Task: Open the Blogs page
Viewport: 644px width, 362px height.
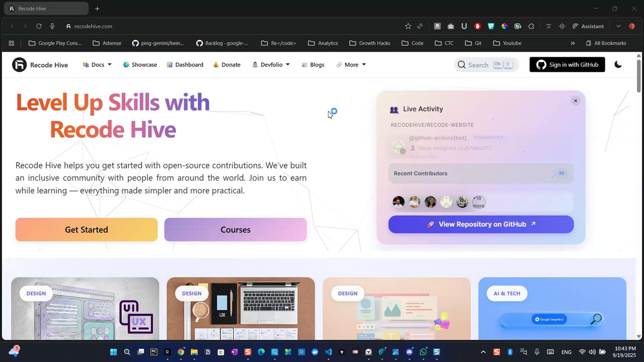Action: (x=312, y=64)
